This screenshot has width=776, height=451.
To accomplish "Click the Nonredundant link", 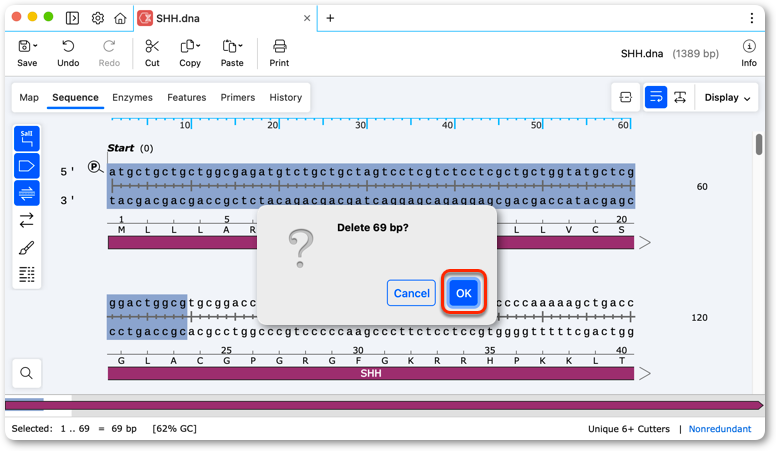I will point(720,429).
